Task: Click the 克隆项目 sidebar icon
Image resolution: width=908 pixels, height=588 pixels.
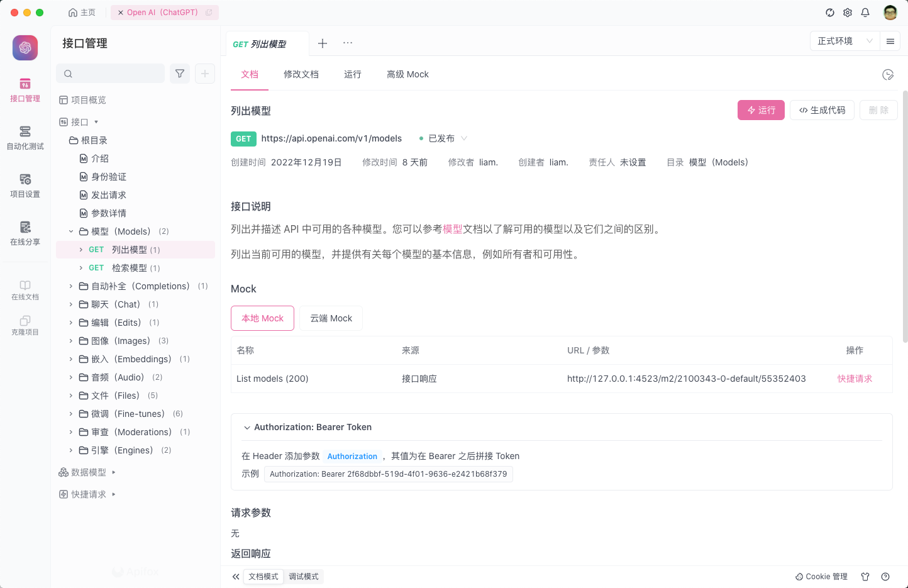Action: point(25,324)
